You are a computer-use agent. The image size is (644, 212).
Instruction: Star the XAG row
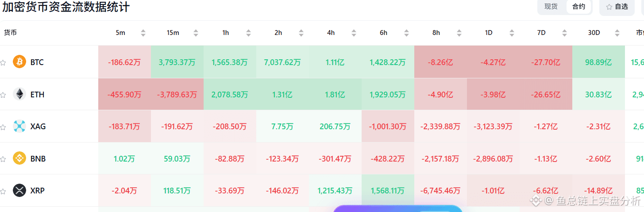pyautogui.click(x=3, y=127)
